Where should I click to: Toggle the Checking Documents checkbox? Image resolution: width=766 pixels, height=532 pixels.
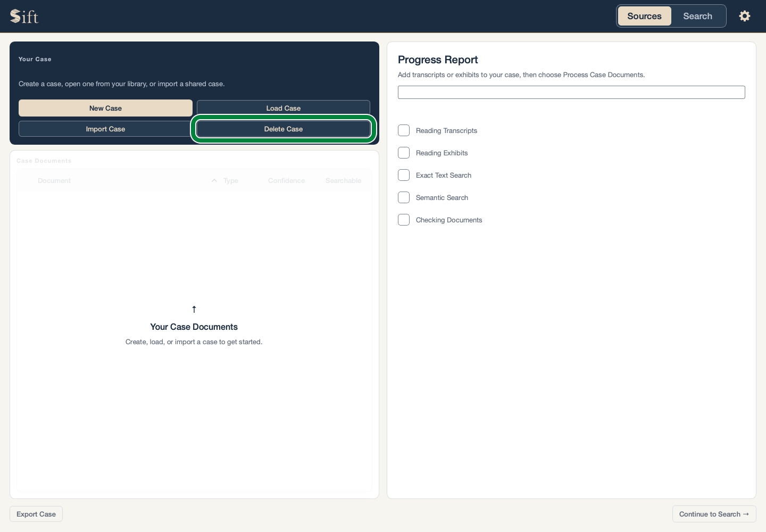point(404,220)
